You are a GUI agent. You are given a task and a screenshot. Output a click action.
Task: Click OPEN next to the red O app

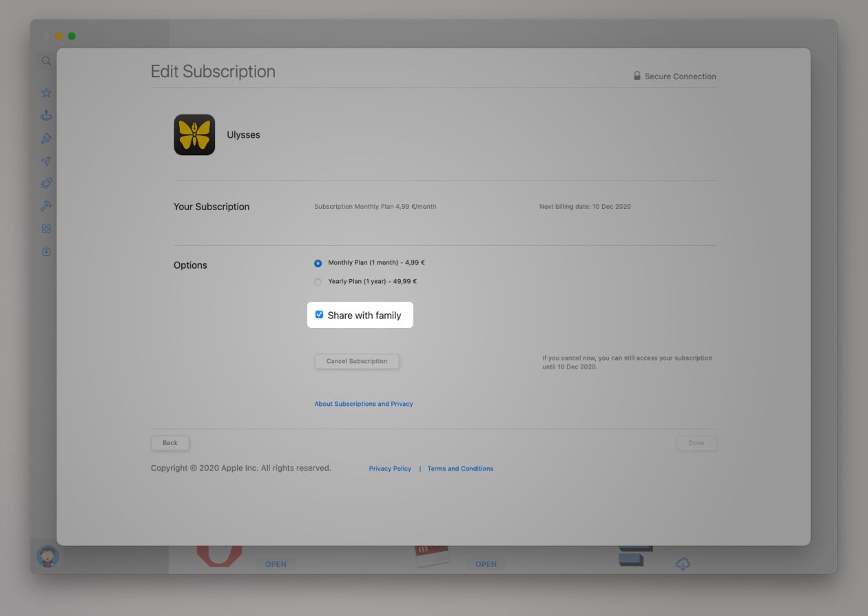pos(276,564)
